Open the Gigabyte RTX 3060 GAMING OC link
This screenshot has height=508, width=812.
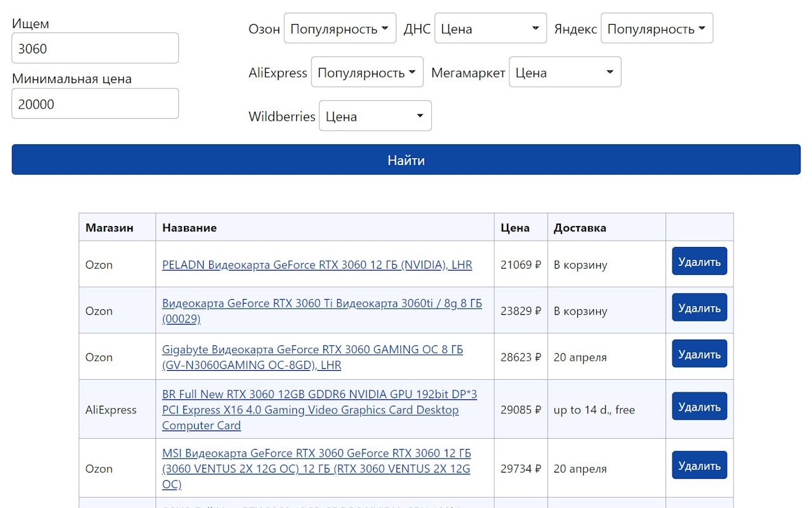tap(313, 358)
